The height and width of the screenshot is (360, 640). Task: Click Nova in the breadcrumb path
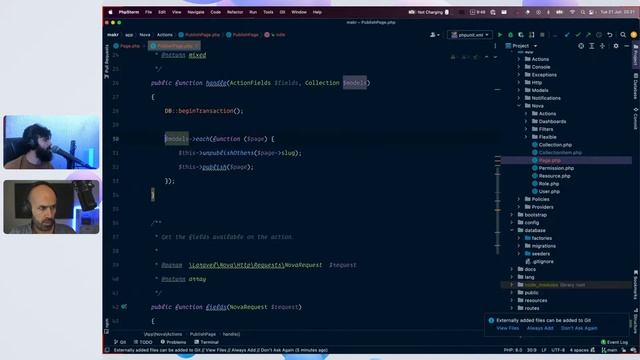(145, 35)
